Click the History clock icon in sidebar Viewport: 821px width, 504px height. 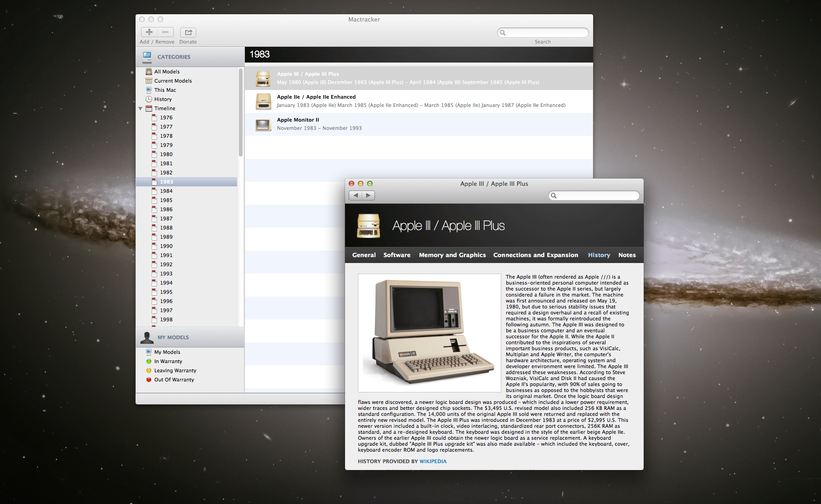[149, 99]
